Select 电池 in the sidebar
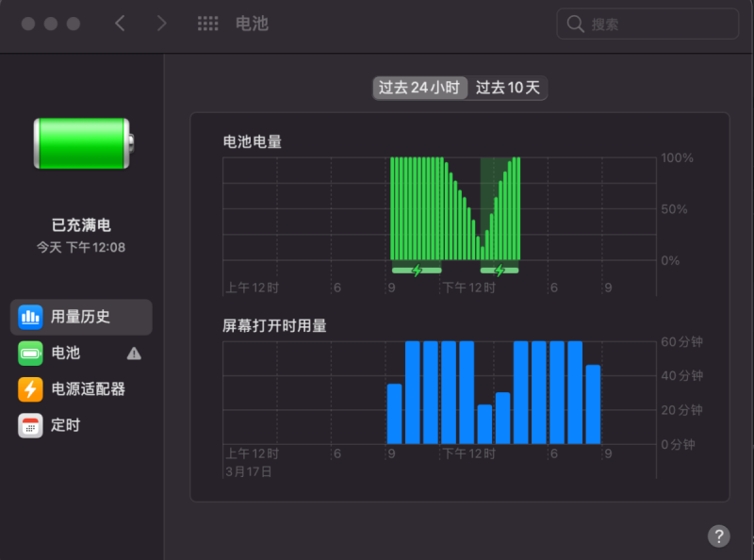 tap(81, 354)
